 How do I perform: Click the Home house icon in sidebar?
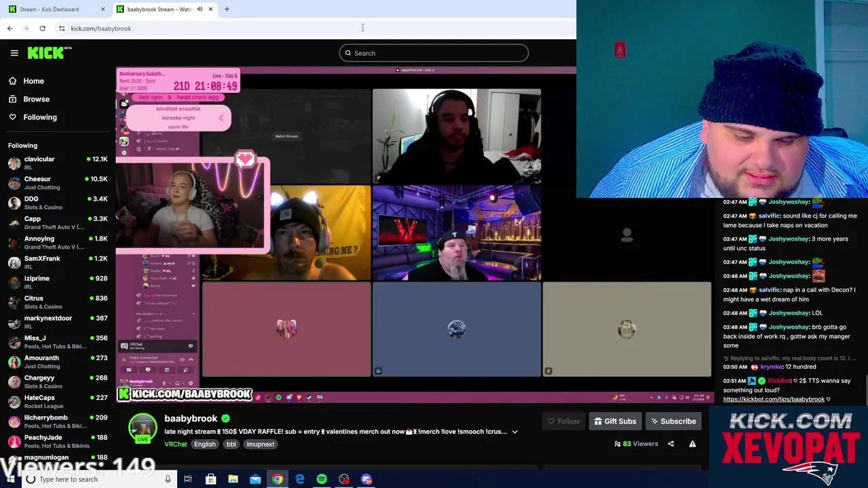pos(12,81)
